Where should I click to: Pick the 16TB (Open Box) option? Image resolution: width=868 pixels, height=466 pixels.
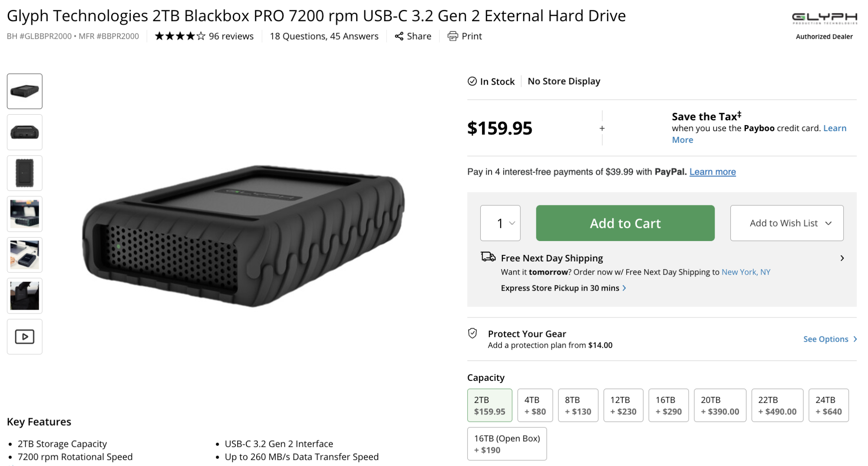click(x=507, y=444)
